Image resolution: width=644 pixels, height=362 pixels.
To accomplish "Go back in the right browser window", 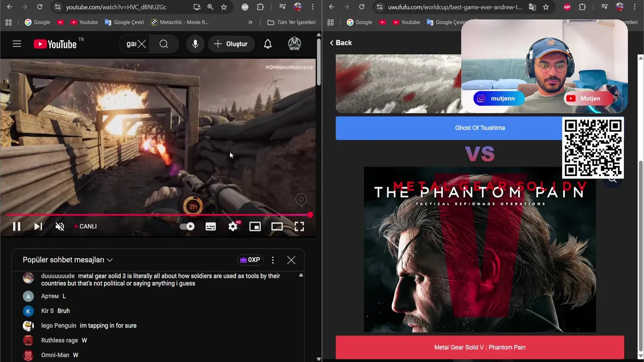I will (332, 7).
